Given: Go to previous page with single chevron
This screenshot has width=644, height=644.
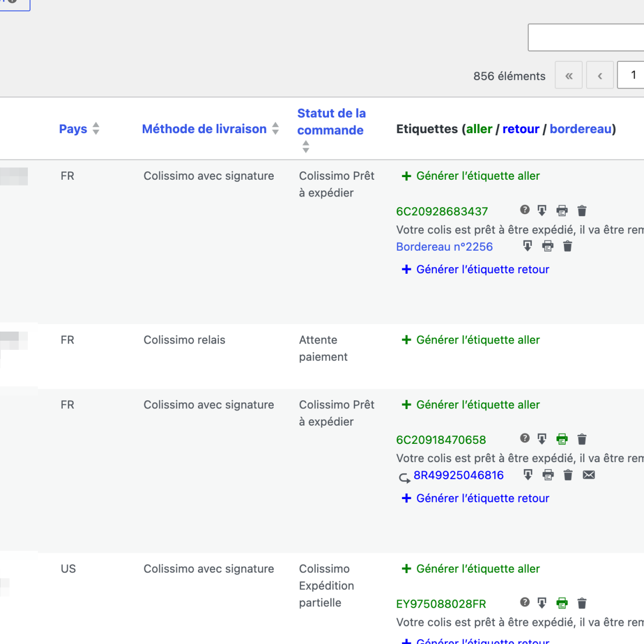Looking at the screenshot, I should click(600, 76).
